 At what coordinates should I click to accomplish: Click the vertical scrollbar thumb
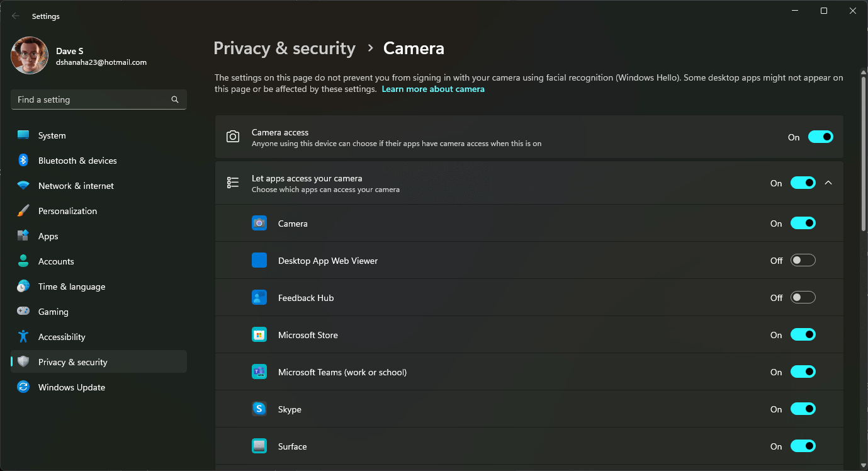click(x=864, y=153)
